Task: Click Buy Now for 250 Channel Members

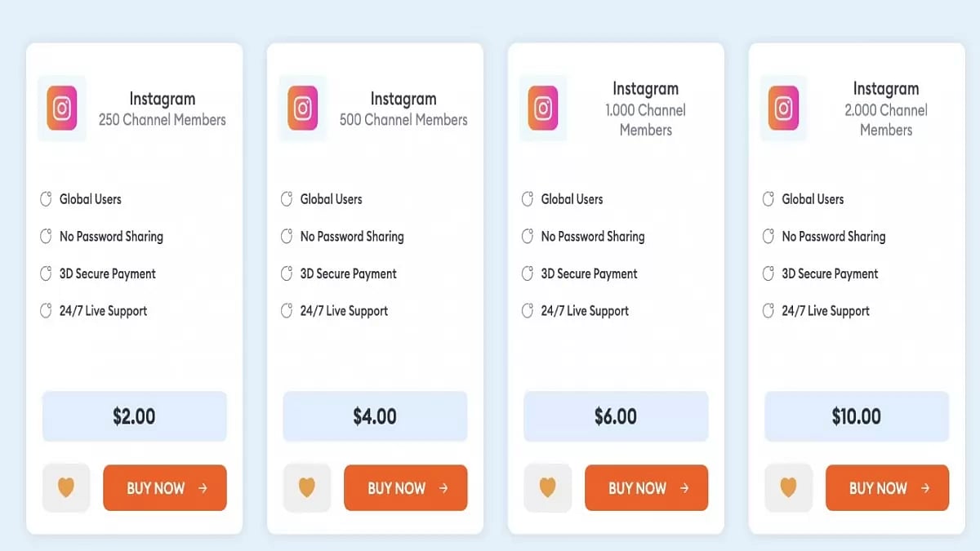Action: 164,487
